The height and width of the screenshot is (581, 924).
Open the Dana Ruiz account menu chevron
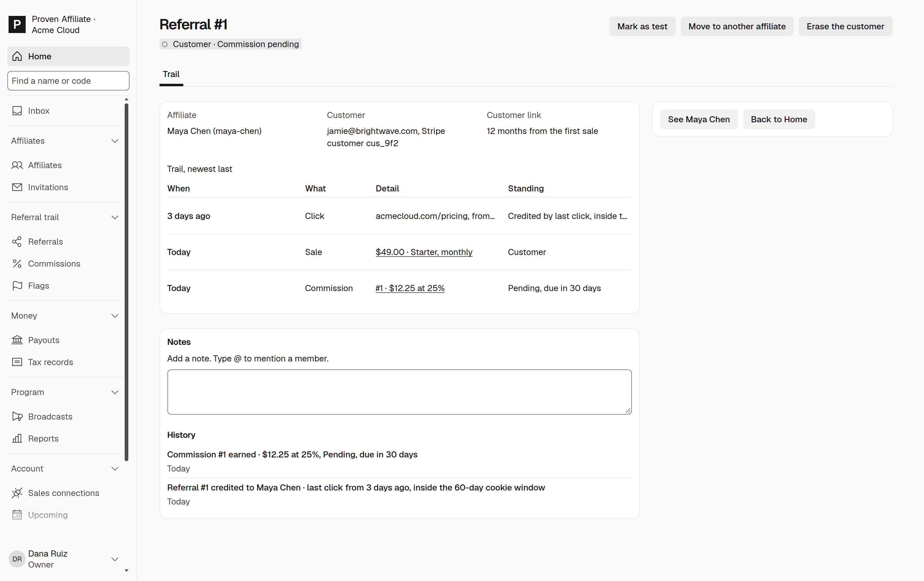[115, 559]
